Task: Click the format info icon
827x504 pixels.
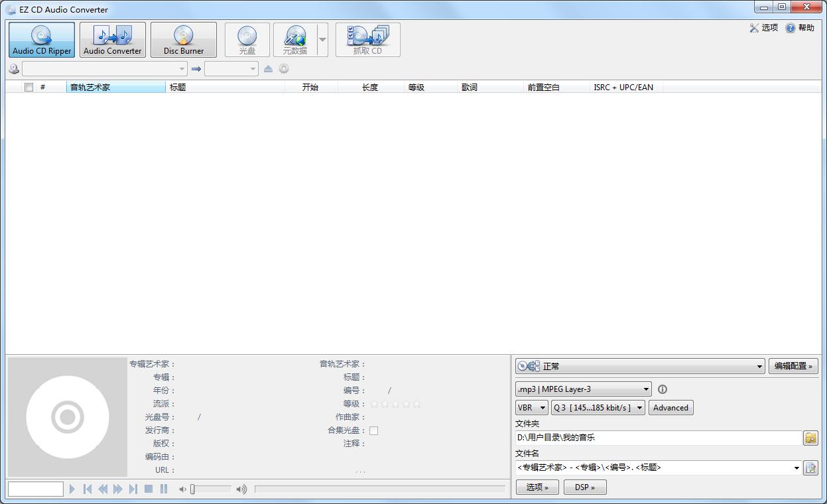Action: [x=662, y=389]
